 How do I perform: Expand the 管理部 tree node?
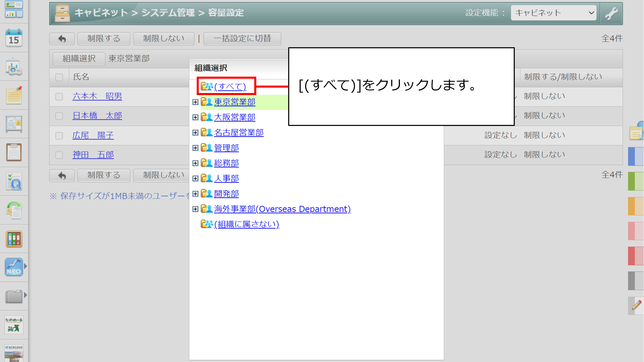(x=195, y=148)
